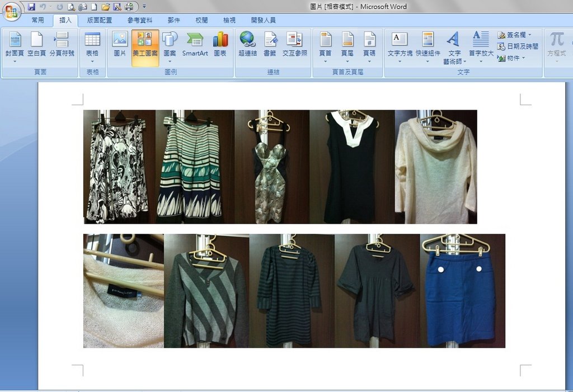573x392 pixels.
Task: Open the Office button menu
Action: 11,11
